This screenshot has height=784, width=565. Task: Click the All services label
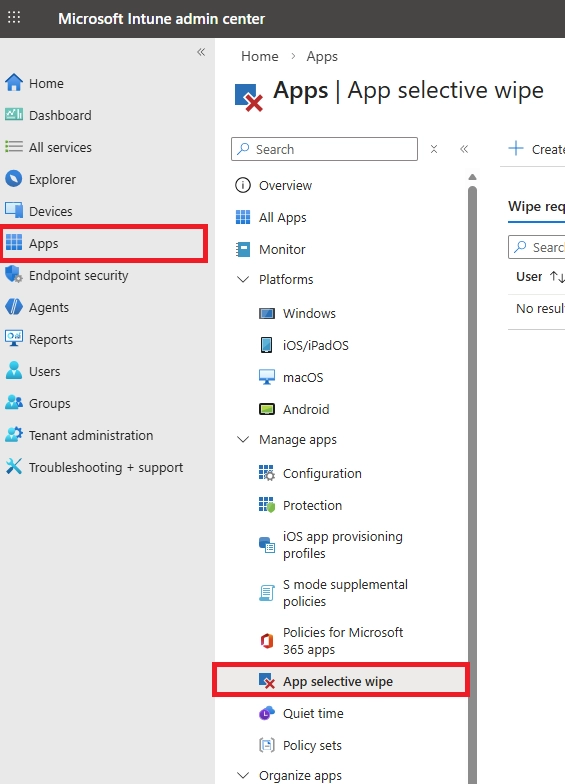click(60, 148)
